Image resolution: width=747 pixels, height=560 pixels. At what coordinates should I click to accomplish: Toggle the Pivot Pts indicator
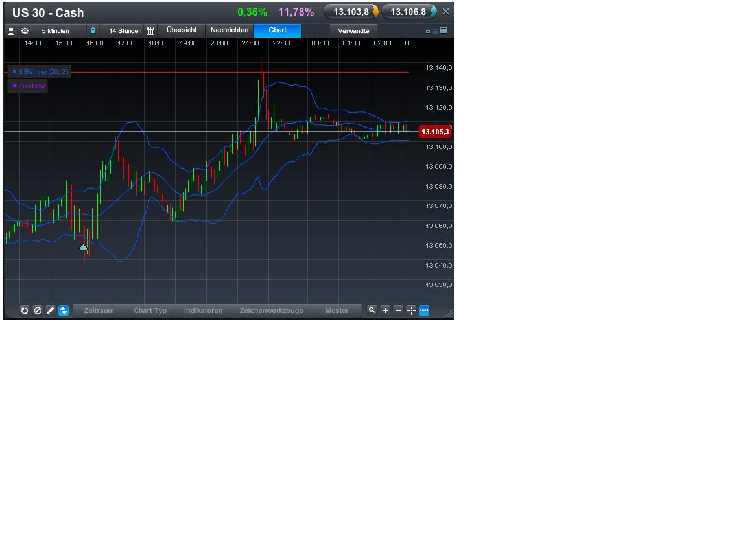click(x=27, y=86)
